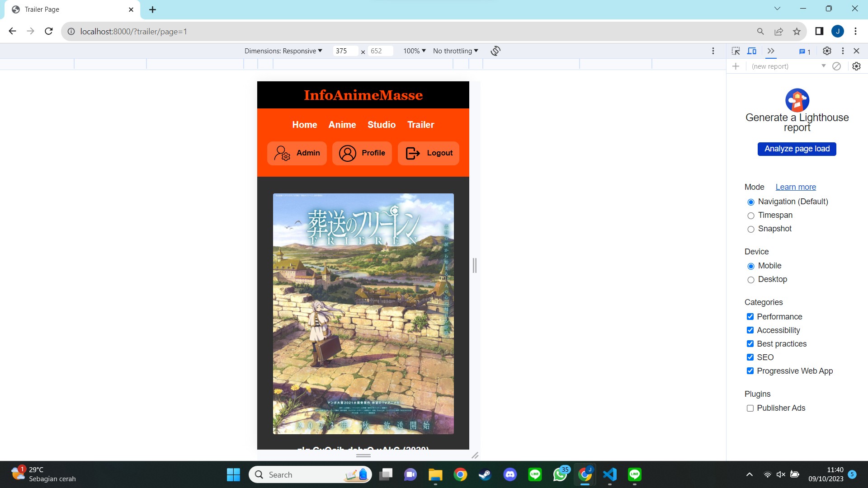The width and height of the screenshot is (868, 488).
Task: Open the Studio navigation menu item
Action: tap(381, 125)
